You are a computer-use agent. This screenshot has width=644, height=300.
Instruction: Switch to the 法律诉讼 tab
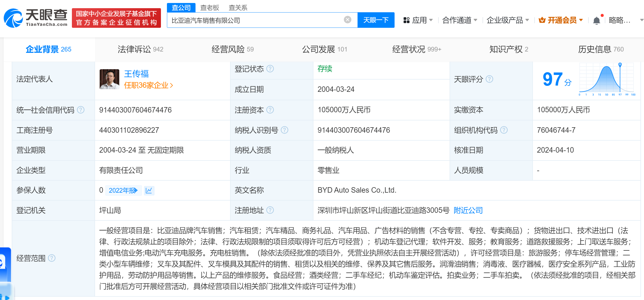[x=140, y=49]
